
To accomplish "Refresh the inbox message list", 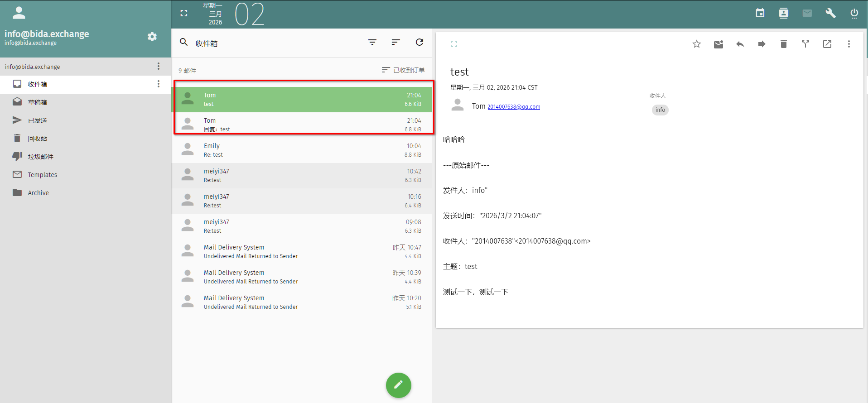I will point(420,42).
